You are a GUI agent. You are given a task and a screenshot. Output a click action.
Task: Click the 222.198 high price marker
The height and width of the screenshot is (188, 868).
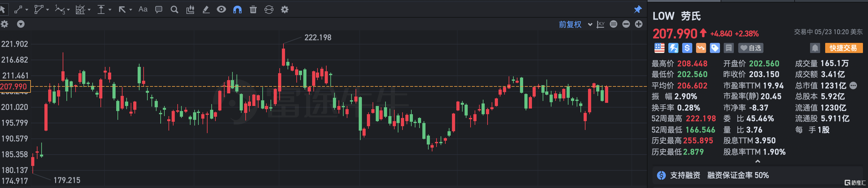(318, 38)
